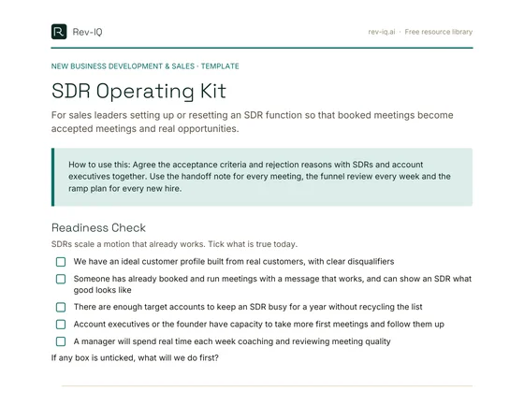Open the Free resource library link
The width and height of the screenshot is (524, 420).
[439, 32]
